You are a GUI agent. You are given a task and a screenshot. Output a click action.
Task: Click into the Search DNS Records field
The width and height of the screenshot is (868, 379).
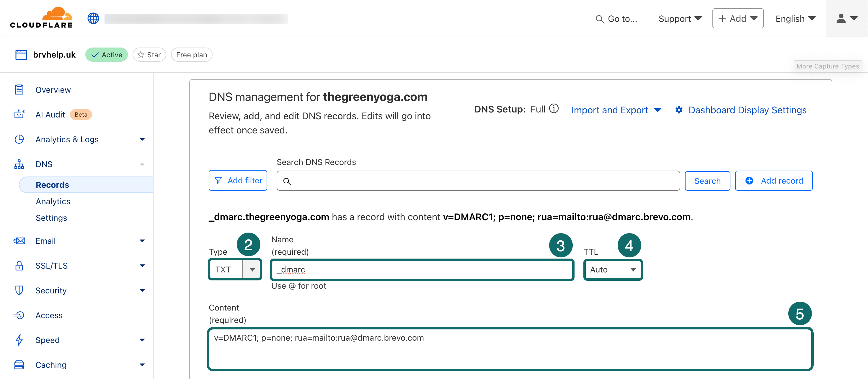point(478,181)
